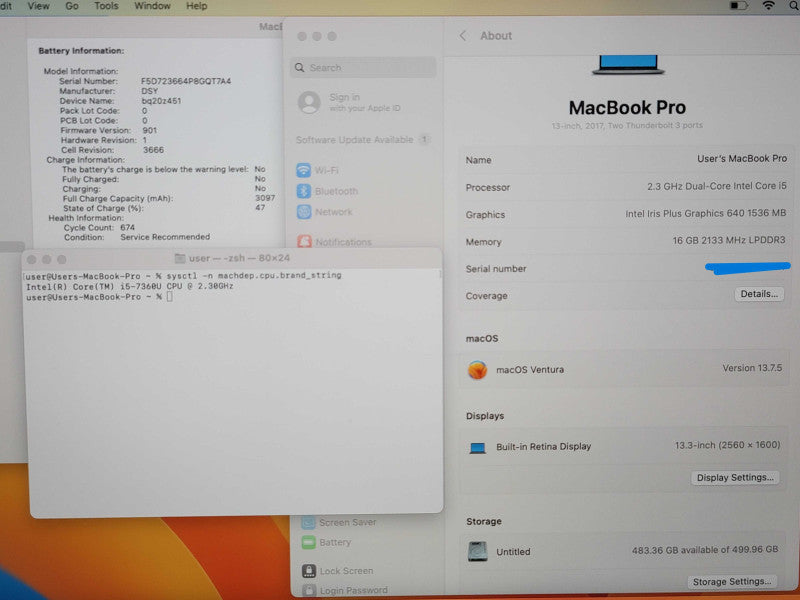Screen dimensions: 800x600
Task: Select the Notifications icon in sidebar
Action: [305, 241]
